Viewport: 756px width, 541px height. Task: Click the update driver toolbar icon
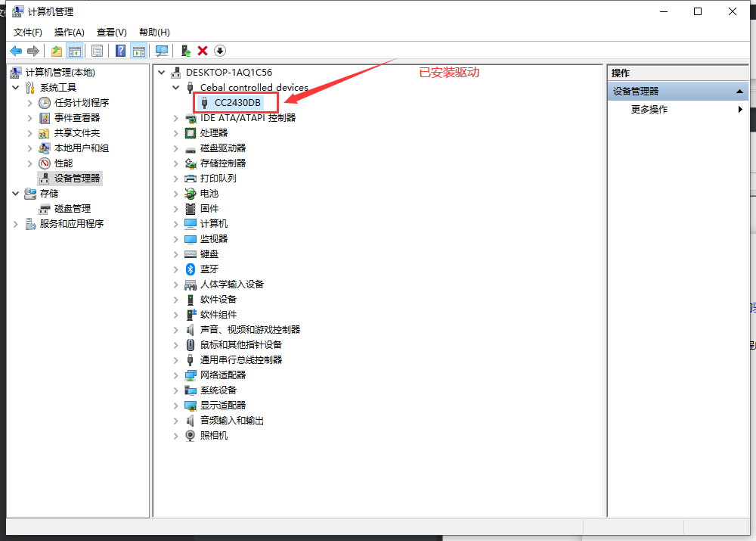pos(186,51)
